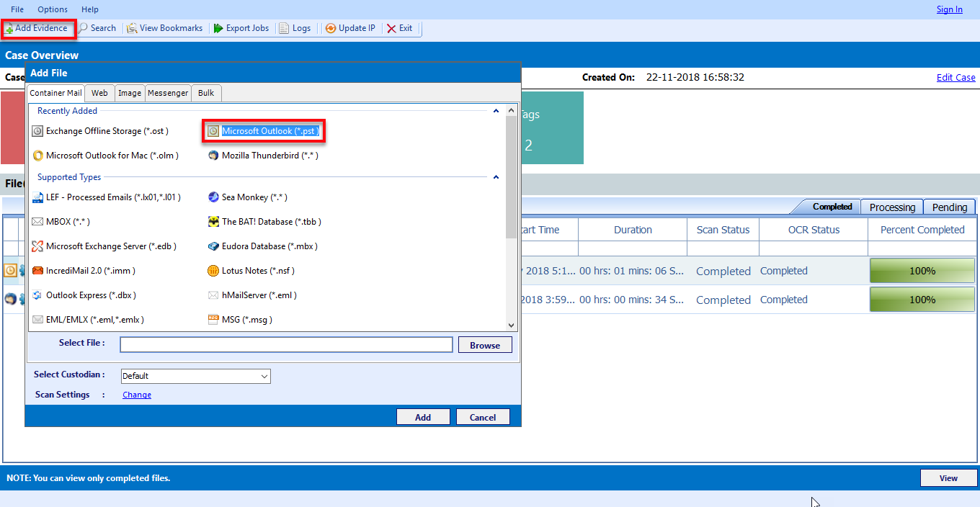Select Microsoft Exchange Server (*.edb) icon
Viewport: 980px width, 507px height.
[x=38, y=246]
